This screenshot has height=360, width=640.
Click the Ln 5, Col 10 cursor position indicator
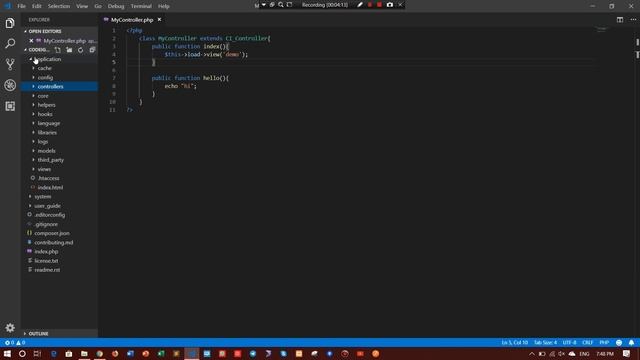pos(515,343)
